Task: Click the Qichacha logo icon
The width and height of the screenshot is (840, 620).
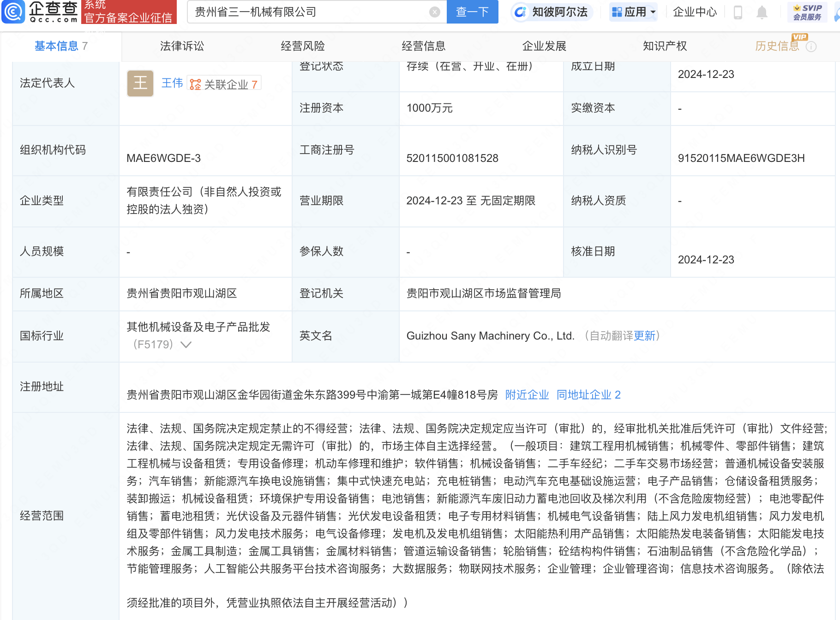Action: tap(13, 12)
